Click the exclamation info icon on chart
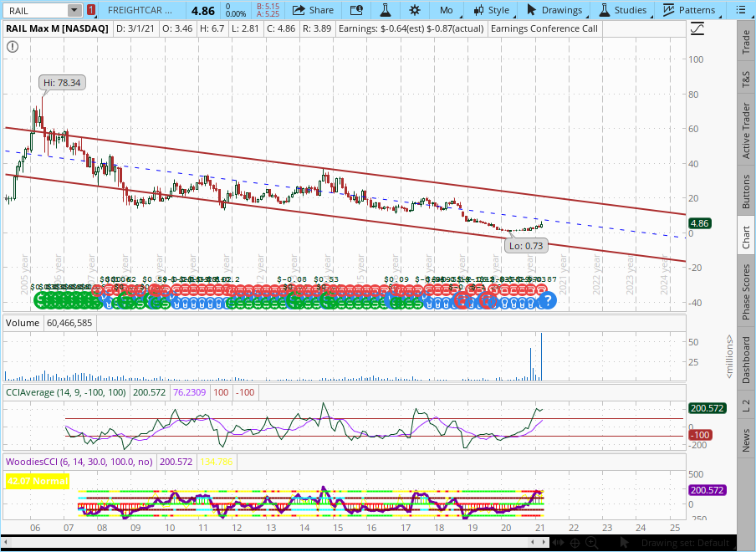This screenshot has height=552, width=756. [12, 45]
